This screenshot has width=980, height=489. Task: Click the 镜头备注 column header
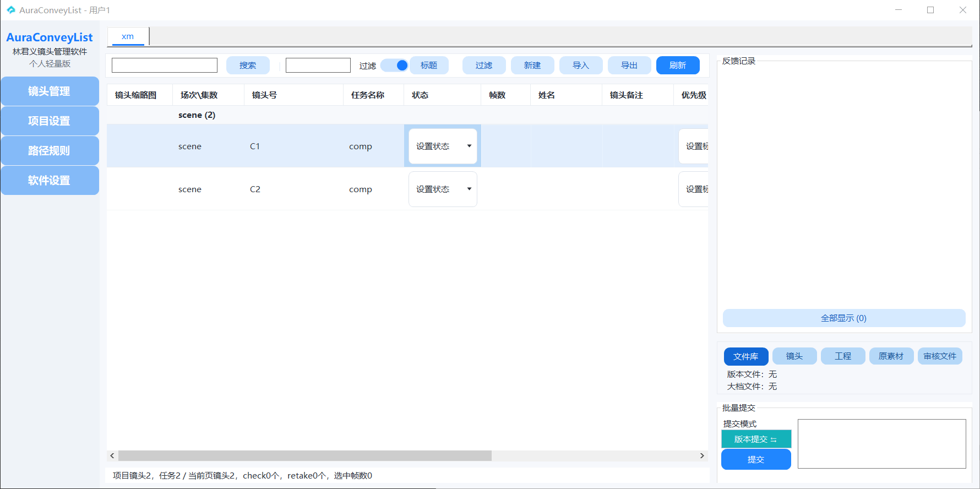coord(638,95)
